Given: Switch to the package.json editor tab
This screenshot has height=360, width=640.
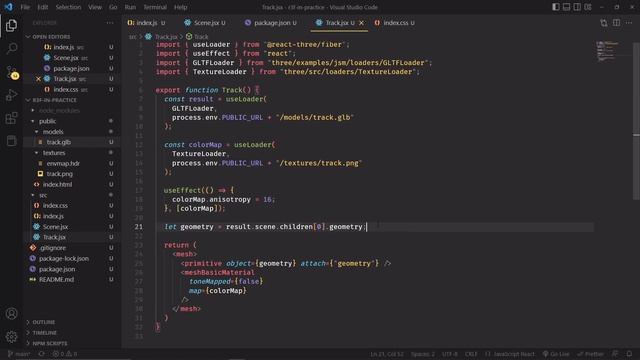Looking at the screenshot, I should pos(271,23).
